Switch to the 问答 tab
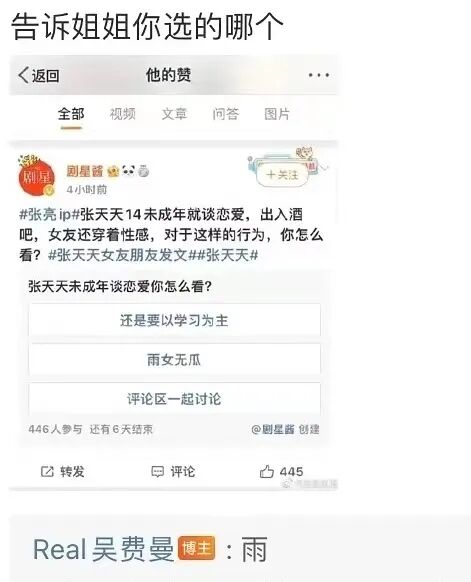Viewport: 471px width, 582px height. 225,114
